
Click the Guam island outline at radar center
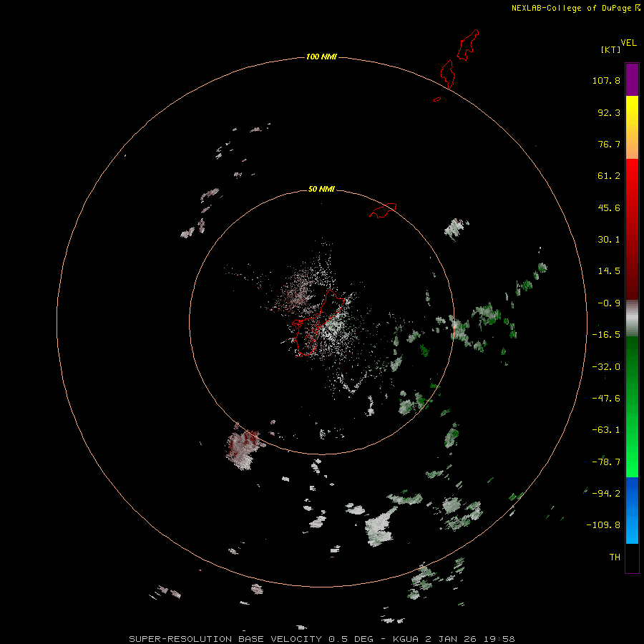click(x=318, y=323)
